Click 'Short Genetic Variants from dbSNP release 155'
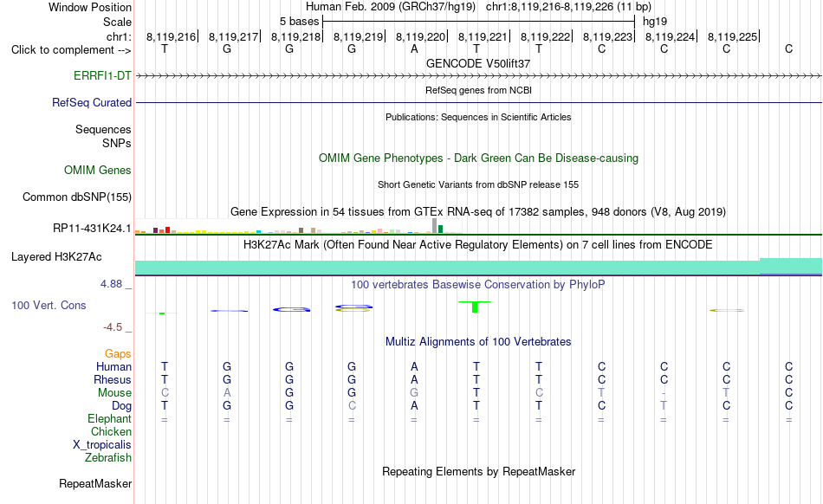This screenshot has width=823, height=504. tap(478, 184)
